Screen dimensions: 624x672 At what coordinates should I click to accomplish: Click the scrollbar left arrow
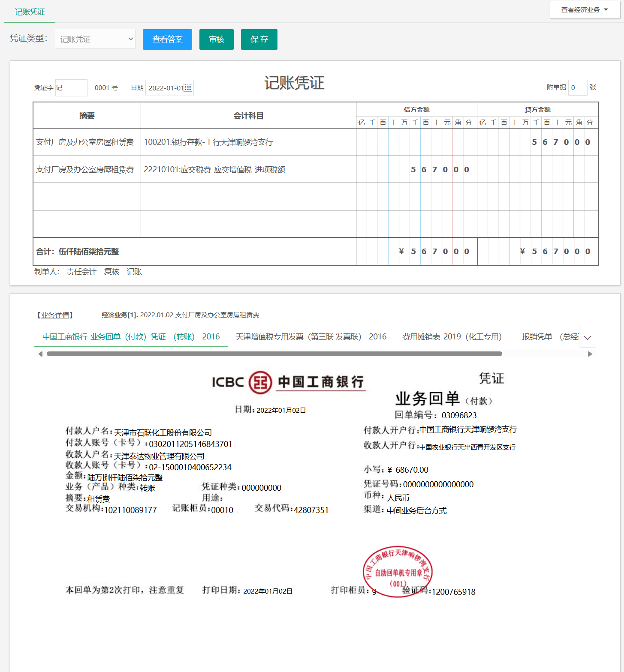coord(40,354)
